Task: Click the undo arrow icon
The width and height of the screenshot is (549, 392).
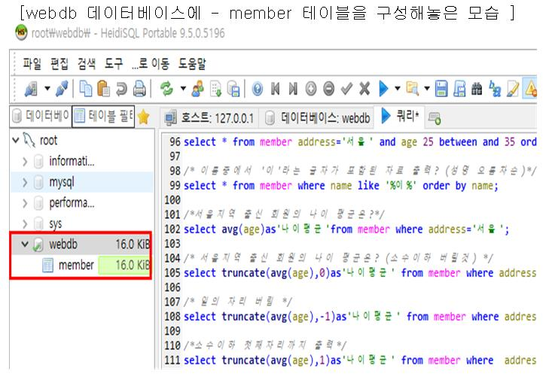Action: click(x=121, y=89)
